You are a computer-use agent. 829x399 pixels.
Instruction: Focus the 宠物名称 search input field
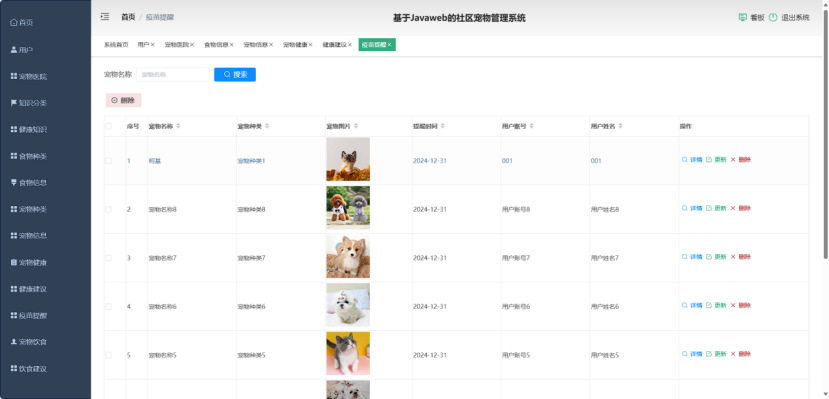[173, 75]
